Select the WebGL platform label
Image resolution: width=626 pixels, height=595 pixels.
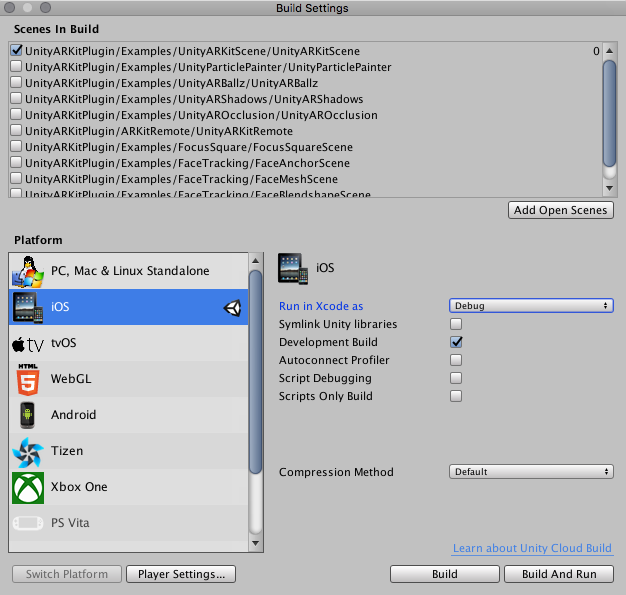tap(71, 379)
